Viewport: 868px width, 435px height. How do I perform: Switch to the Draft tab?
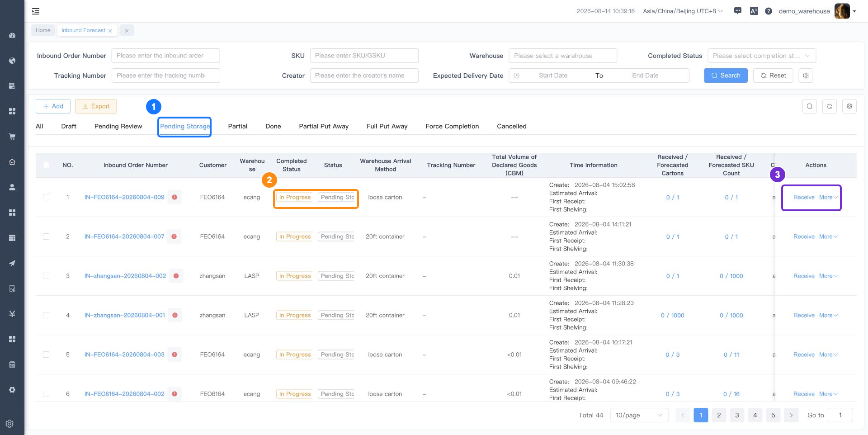click(x=69, y=126)
